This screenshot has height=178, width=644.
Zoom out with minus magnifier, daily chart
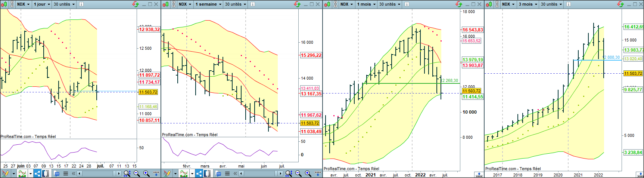click(137, 174)
